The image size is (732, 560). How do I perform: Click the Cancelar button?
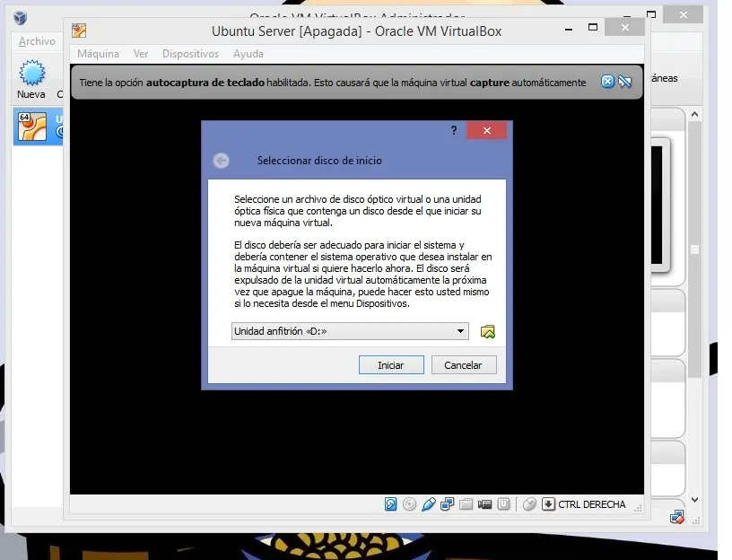click(464, 364)
